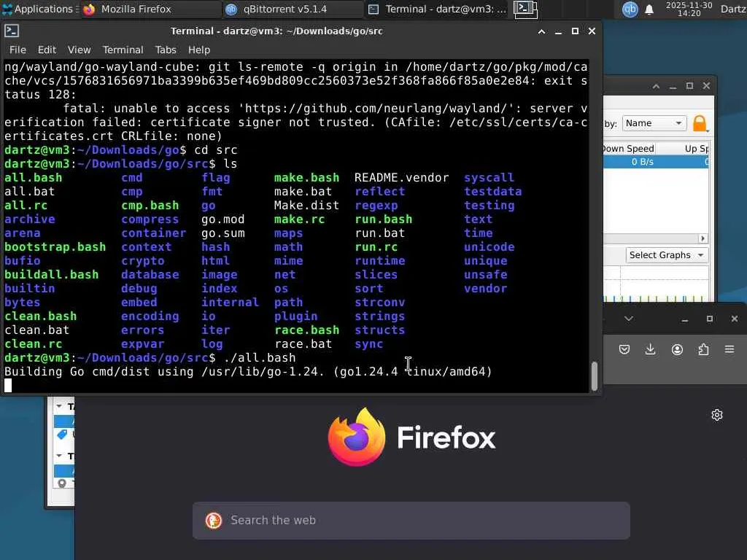Close the Firefox window
Image resolution: width=747 pixels, height=560 pixels.
coord(734,319)
